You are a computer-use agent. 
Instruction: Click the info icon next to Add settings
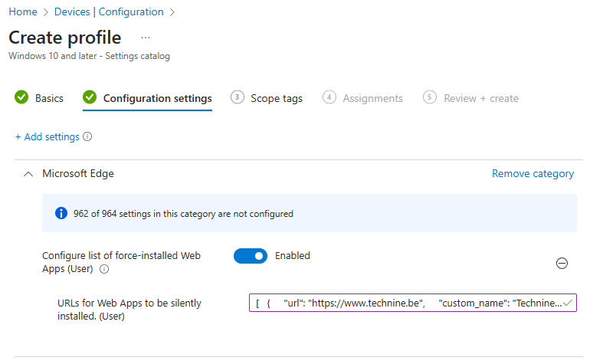tap(87, 137)
